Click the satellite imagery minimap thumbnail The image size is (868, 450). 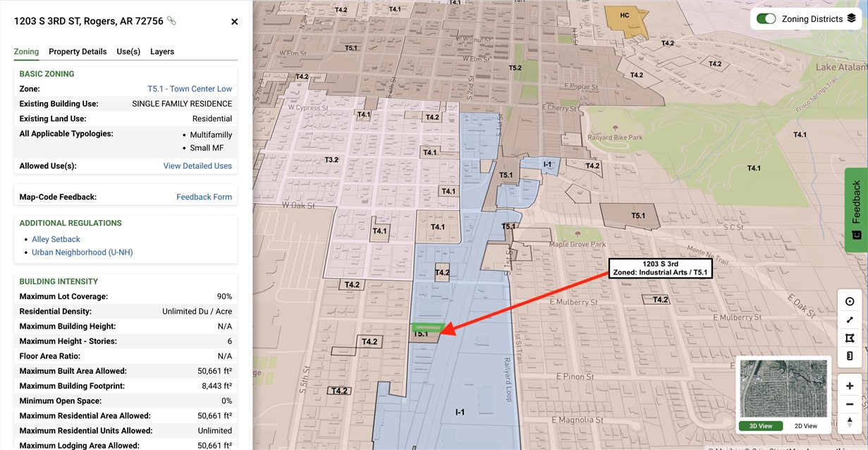(783, 389)
